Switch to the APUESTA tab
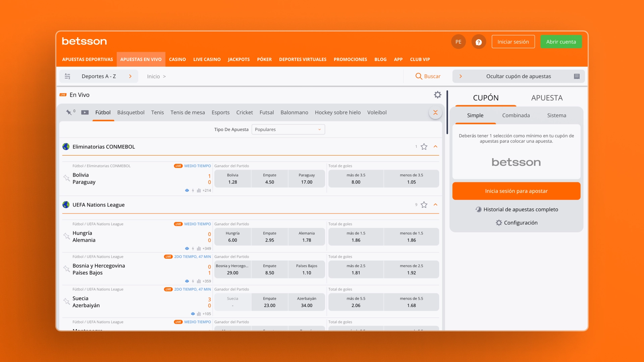Viewport: 644px width, 362px height. point(547,98)
